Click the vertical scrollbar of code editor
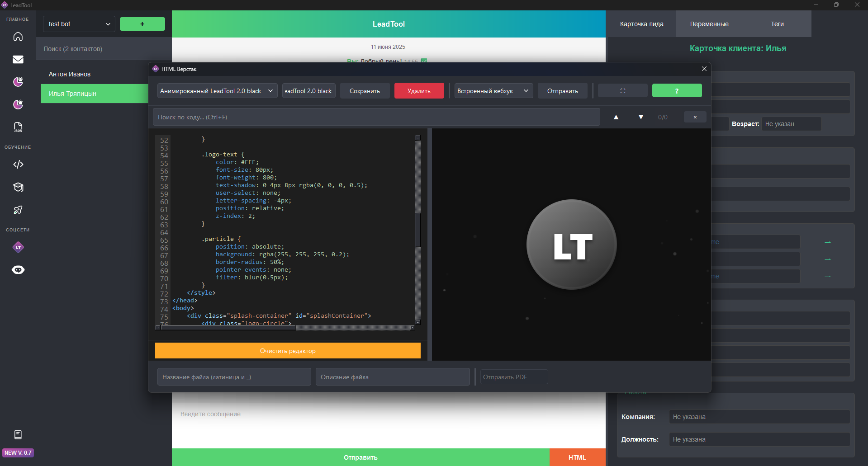Screen dimensions: 868x466 click(x=418, y=230)
